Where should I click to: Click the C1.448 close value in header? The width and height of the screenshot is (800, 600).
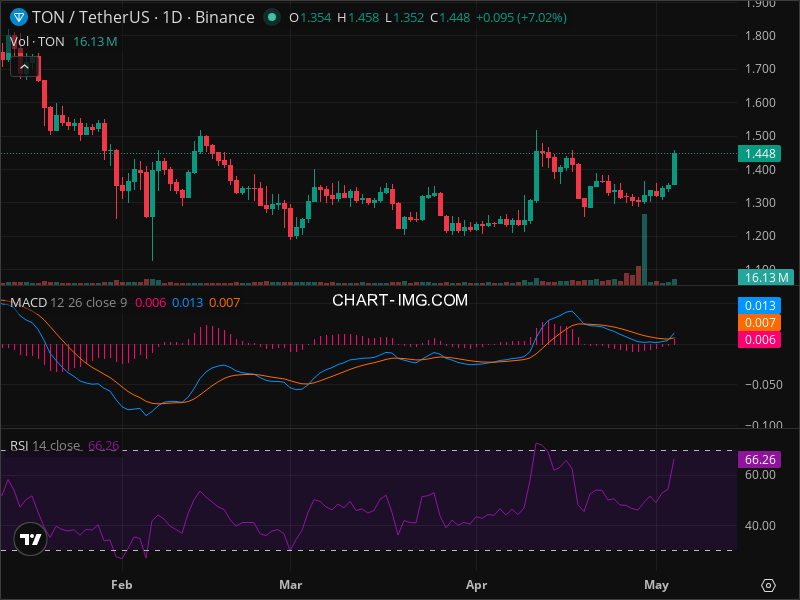(450, 18)
